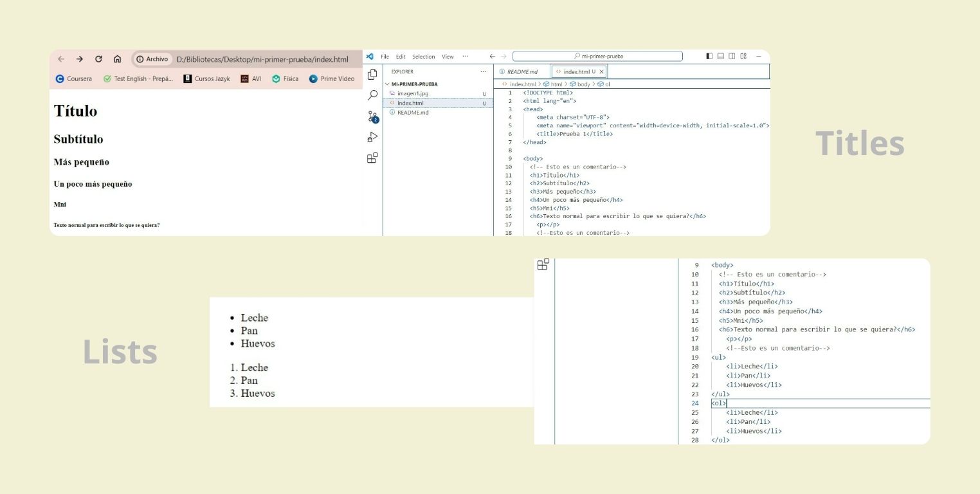Select index.html in the explorer tree
This screenshot has height=494, width=980.
pos(438,103)
